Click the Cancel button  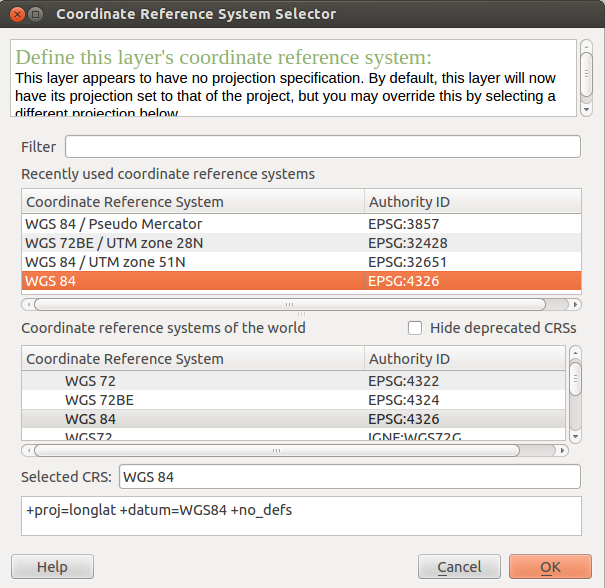click(459, 567)
